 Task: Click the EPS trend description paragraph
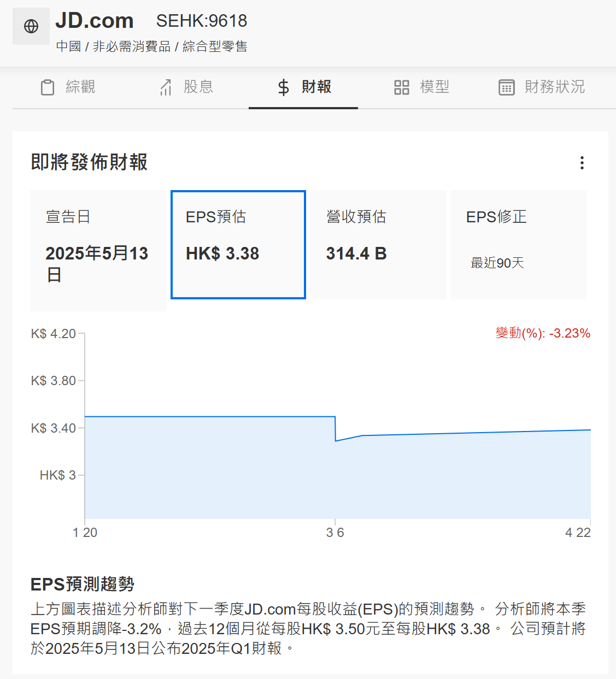(308, 628)
